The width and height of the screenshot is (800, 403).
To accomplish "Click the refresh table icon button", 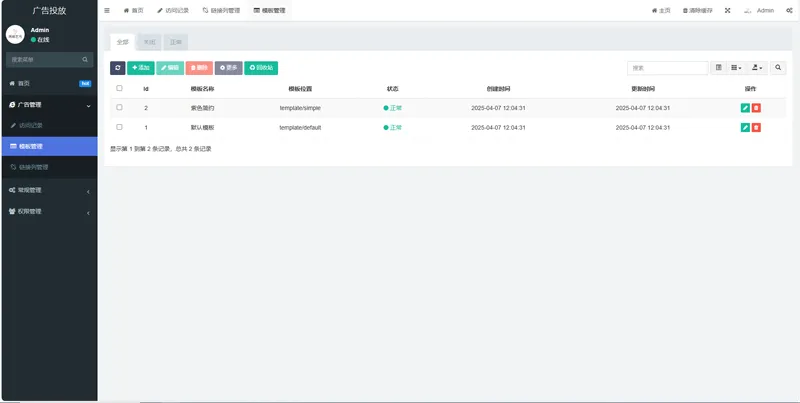I will [117, 68].
